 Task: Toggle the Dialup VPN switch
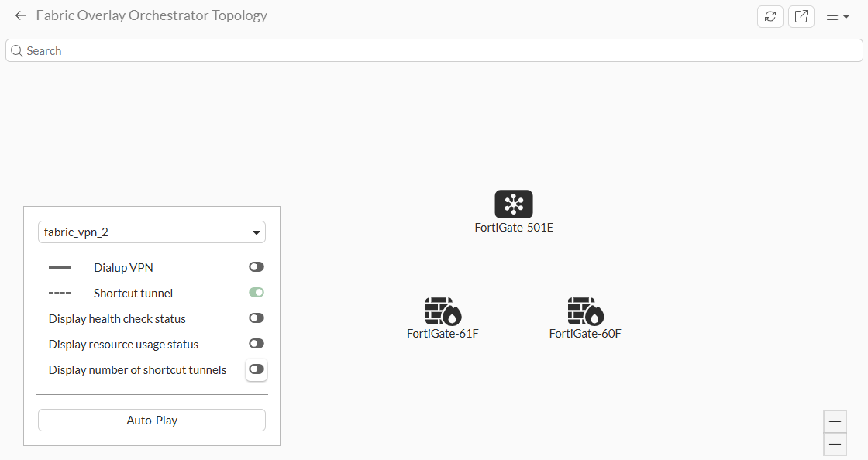tap(257, 267)
